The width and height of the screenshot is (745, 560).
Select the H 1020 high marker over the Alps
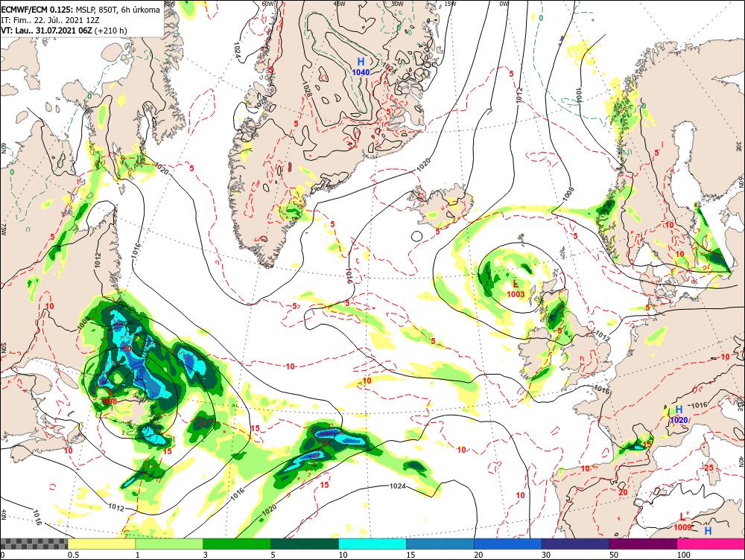[x=679, y=415]
